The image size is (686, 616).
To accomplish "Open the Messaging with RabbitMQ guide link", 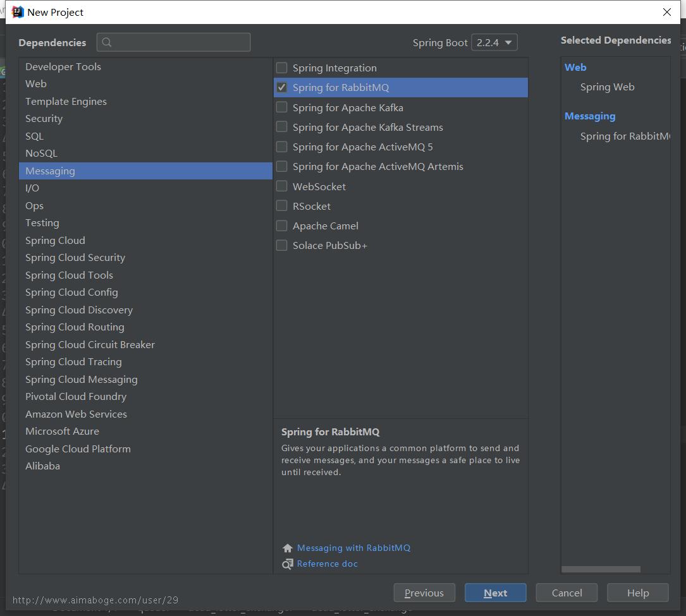I will [x=353, y=548].
